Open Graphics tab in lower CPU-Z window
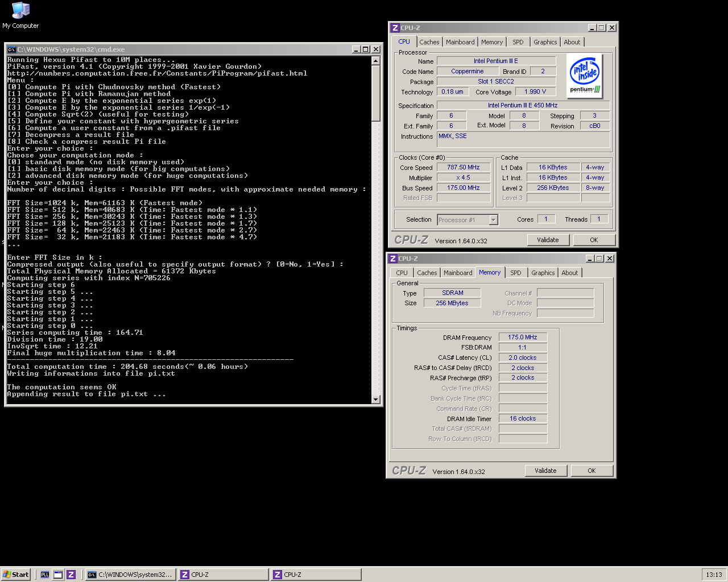Viewport: 728px width, 582px height. click(x=543, y=273)
